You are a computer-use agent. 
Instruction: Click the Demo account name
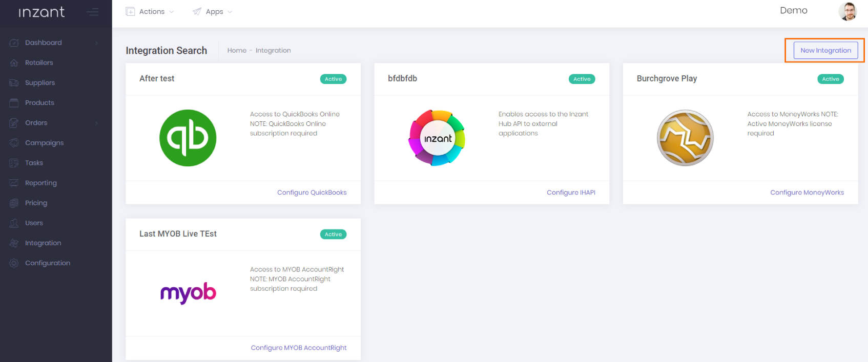pyautogui.click(x=794, y=10)
